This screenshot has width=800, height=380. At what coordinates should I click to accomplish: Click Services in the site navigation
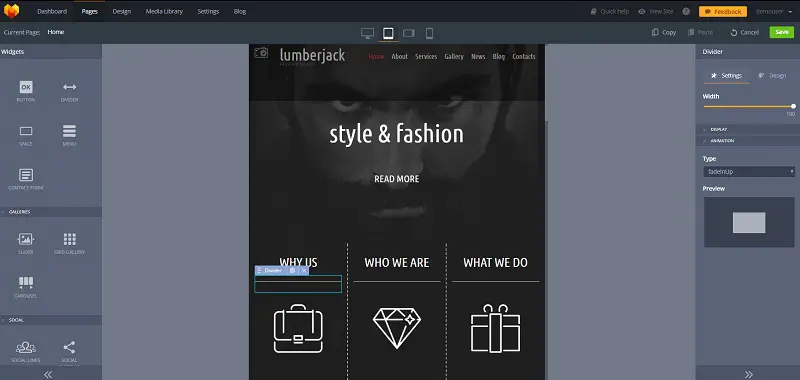[426, 57]
